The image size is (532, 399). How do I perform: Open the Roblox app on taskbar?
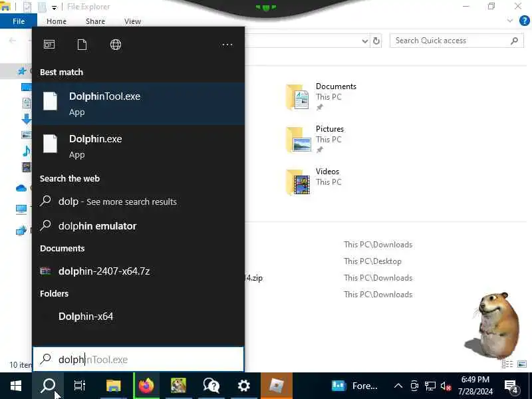tap(277, 386)
